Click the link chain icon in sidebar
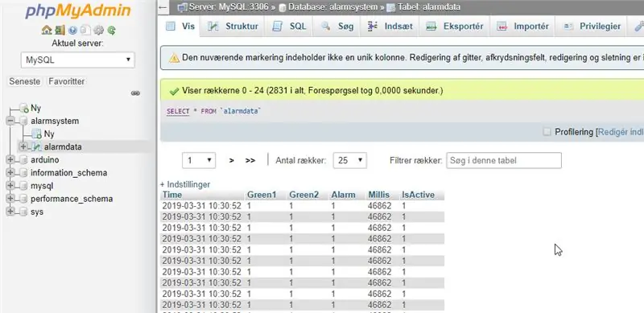This screenshot has height=313, width=644. tap(135, 93)
